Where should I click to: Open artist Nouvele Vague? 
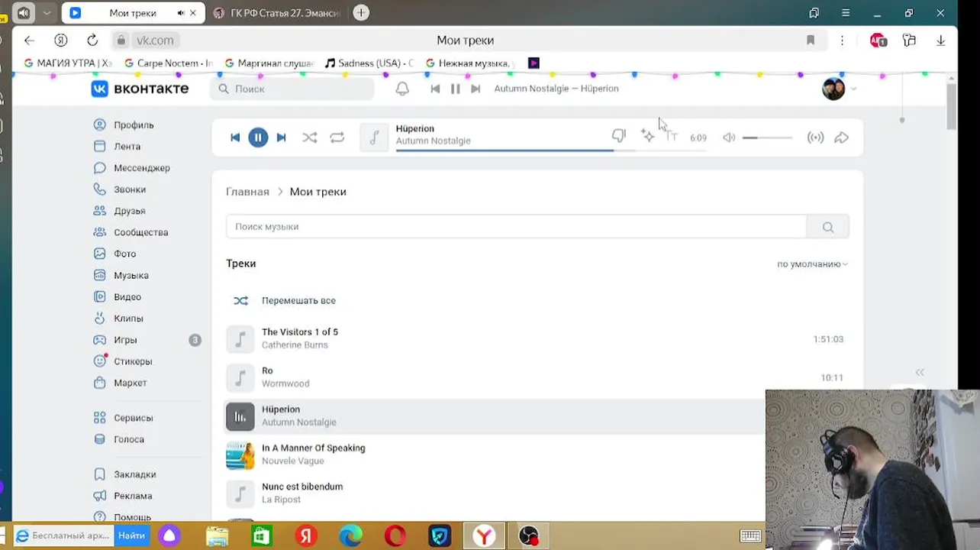pos(295,461)
